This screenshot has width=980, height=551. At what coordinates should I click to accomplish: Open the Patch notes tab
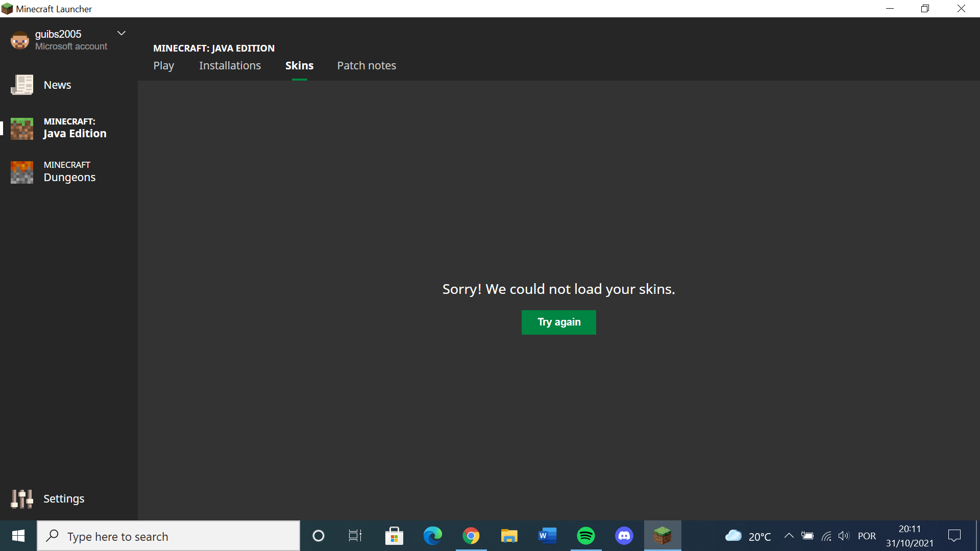366,66
